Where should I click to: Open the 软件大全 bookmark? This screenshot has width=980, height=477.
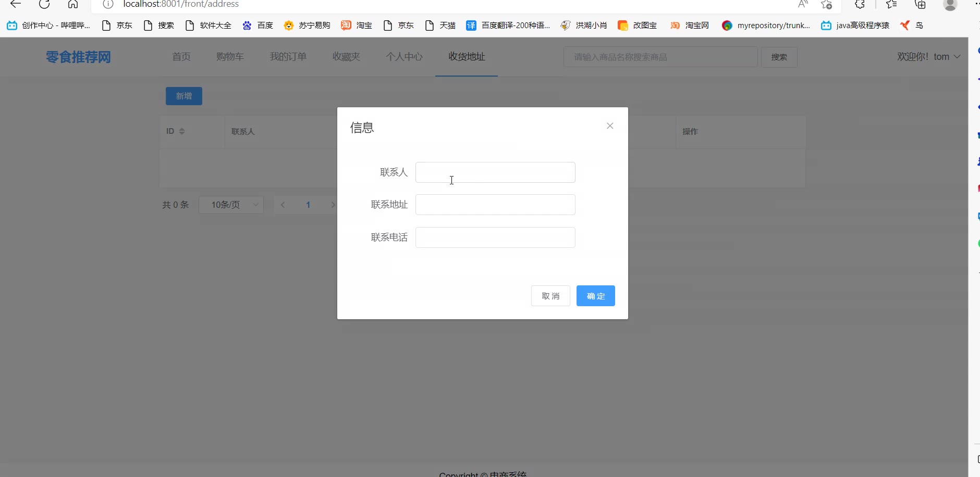[209, 26]
